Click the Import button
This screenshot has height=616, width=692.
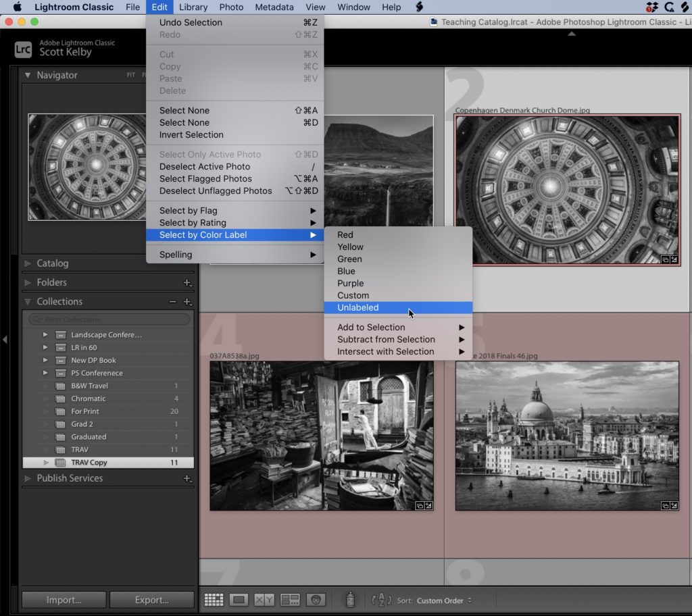(64, 600)
